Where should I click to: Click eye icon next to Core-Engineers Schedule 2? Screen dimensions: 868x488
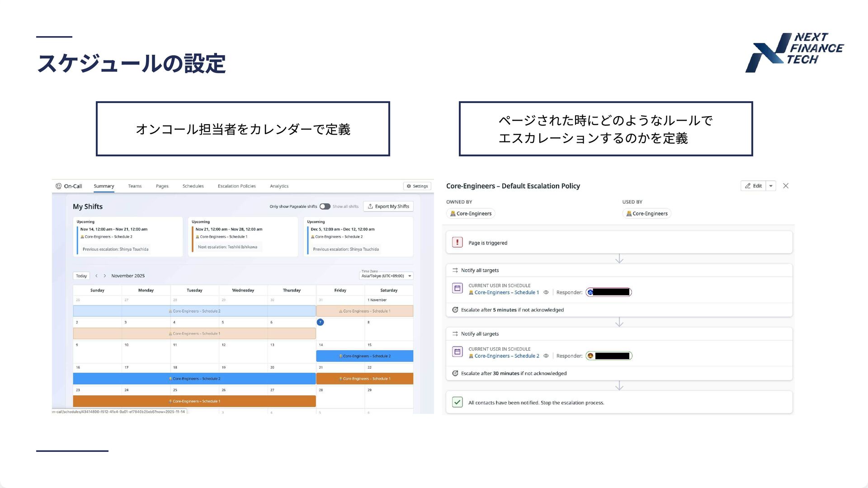(x=546, y=356)
